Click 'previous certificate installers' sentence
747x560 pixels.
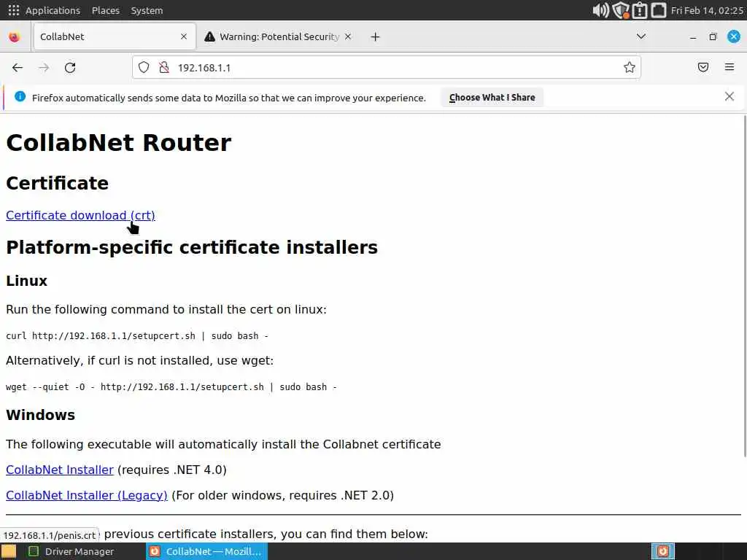266,534
